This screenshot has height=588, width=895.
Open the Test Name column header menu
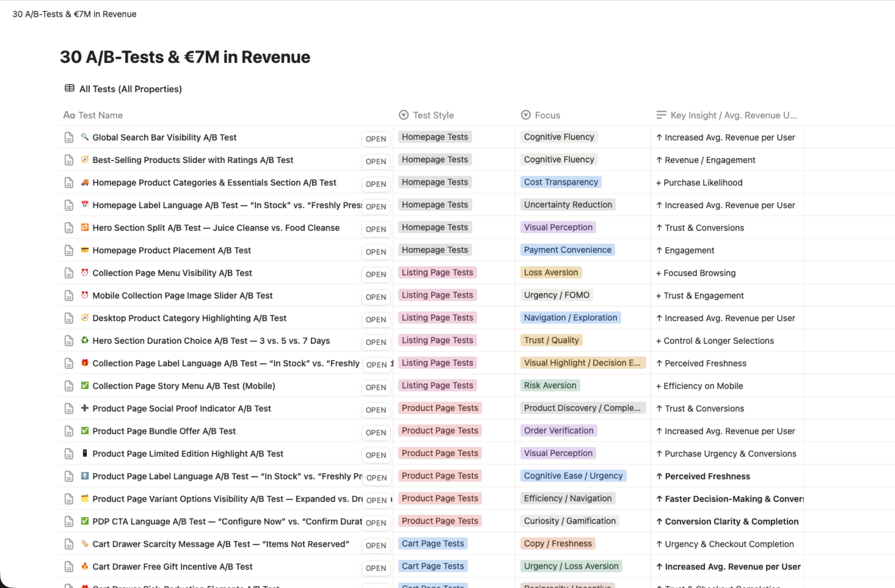tap(100, 115)
